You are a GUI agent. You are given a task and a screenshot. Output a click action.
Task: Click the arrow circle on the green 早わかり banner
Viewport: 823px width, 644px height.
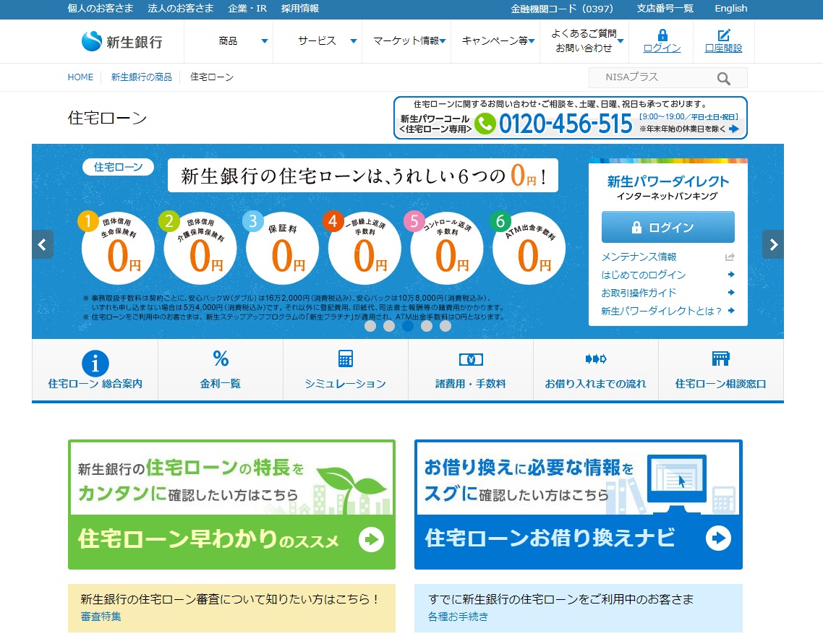(x=371, y=540)
